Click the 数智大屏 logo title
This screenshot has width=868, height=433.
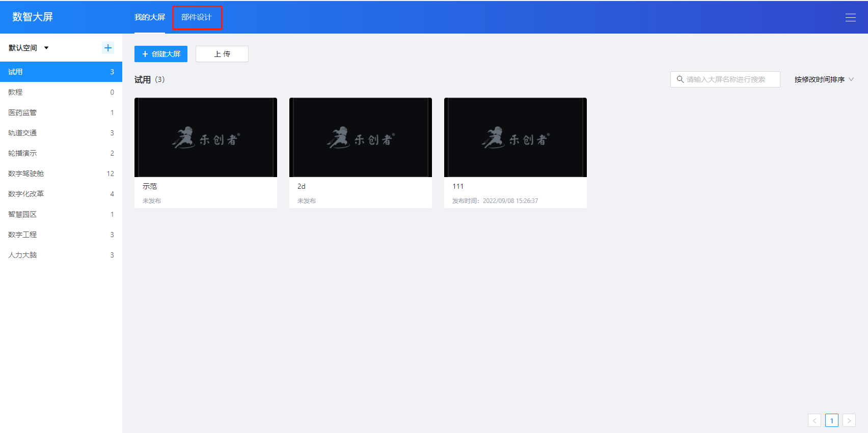click(33, 17)
